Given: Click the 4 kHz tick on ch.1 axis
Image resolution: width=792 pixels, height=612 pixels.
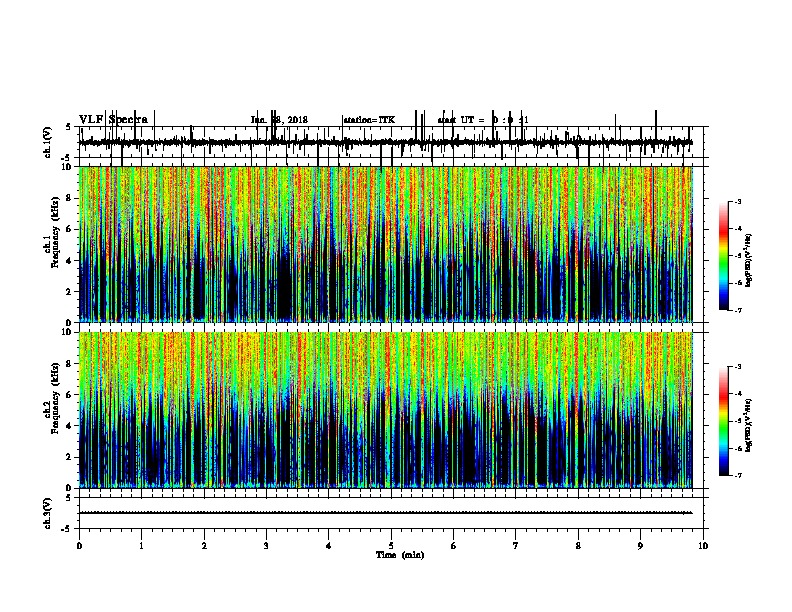Looking at the screenshot, I should (70, 261).
